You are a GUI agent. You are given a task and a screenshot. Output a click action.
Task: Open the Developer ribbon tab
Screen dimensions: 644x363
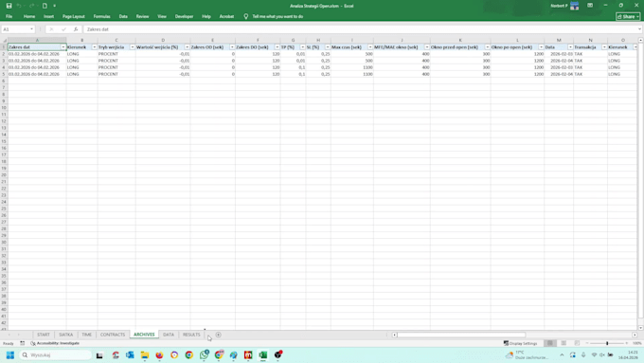[x=184, y=16]
